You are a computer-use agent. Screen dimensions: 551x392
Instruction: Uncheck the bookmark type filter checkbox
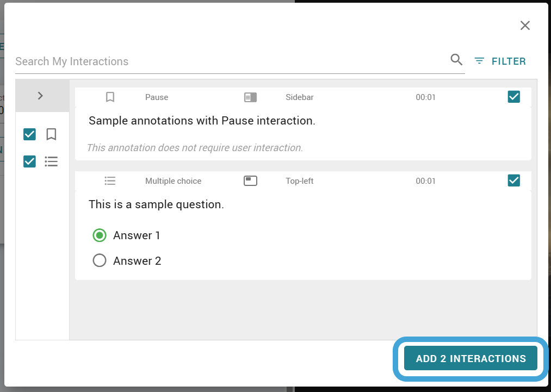[x=29, y=134]
